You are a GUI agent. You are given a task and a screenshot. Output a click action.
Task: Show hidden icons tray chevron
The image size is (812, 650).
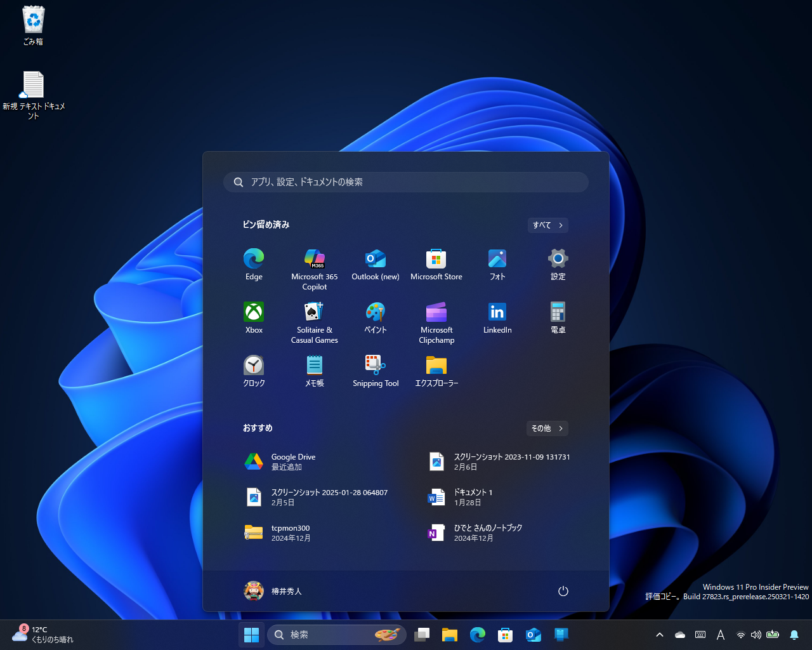coord(660,635)
